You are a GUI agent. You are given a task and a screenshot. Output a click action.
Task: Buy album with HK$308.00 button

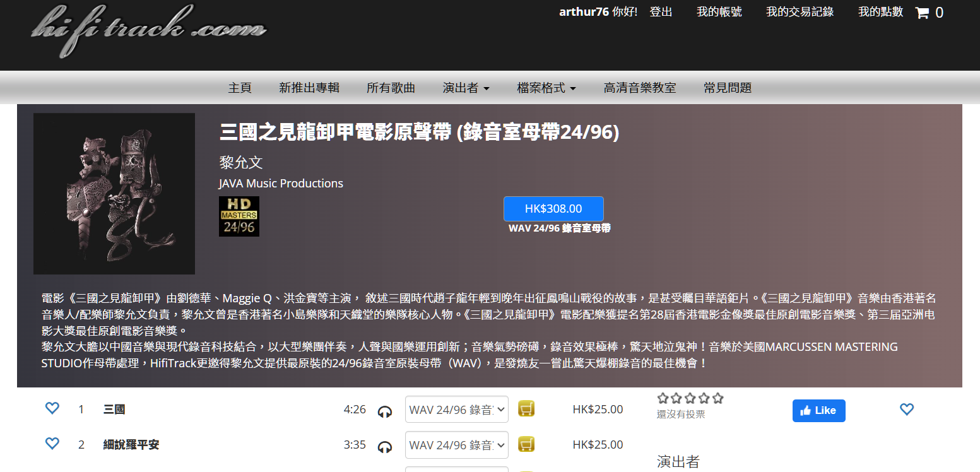pyautogui.click(x=553, y=209)
